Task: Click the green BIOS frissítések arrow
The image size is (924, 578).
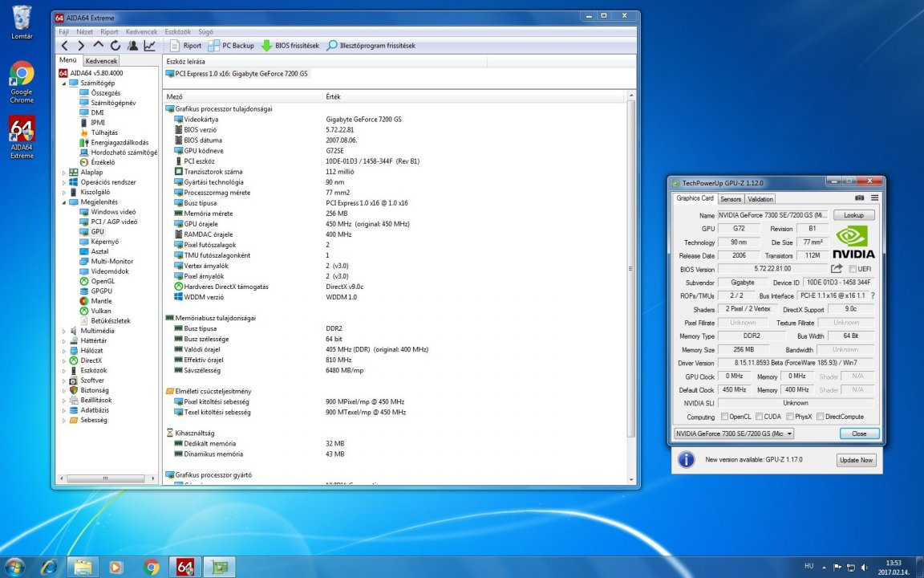Action: coord(266,46)
